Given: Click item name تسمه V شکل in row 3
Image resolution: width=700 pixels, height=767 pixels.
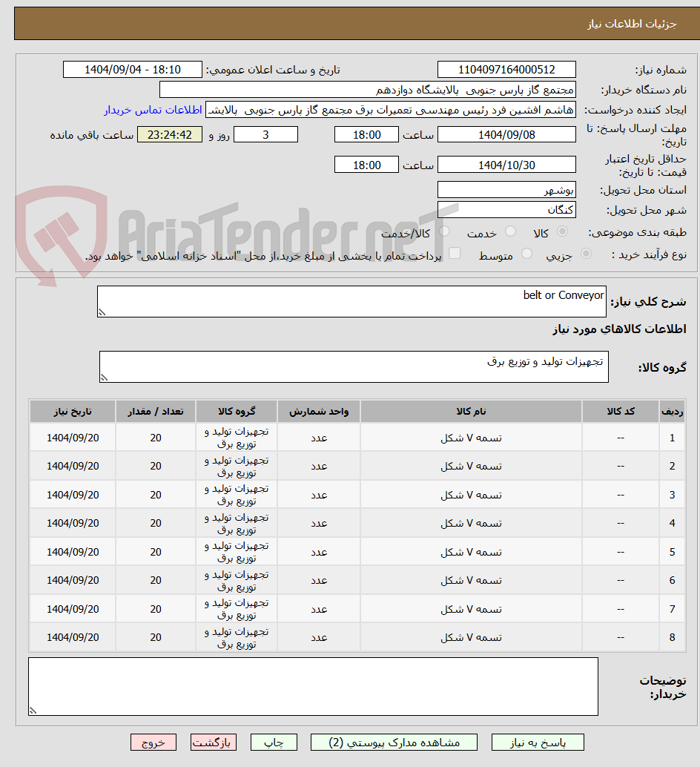Looking at the screenshot, I should tap(471, 495).
